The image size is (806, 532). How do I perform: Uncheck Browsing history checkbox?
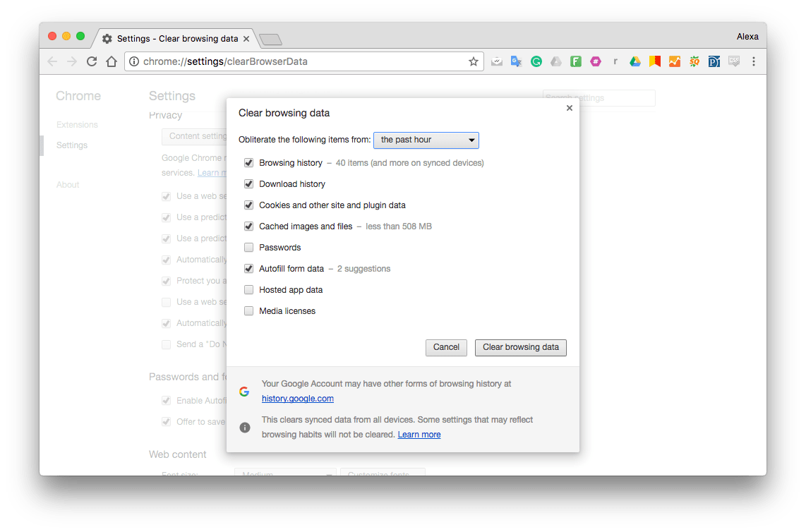click(249, 163)
